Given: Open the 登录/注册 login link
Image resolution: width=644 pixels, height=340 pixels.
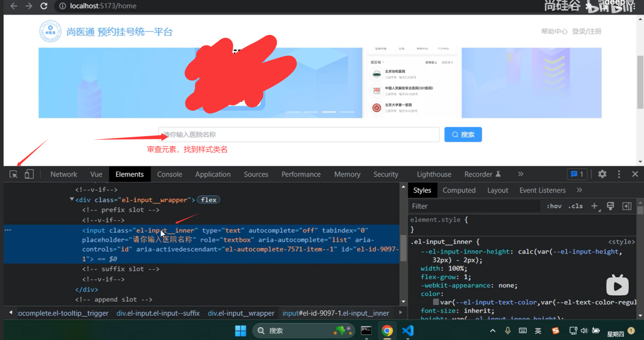Looking at the screenshot, I should [586, 32].
